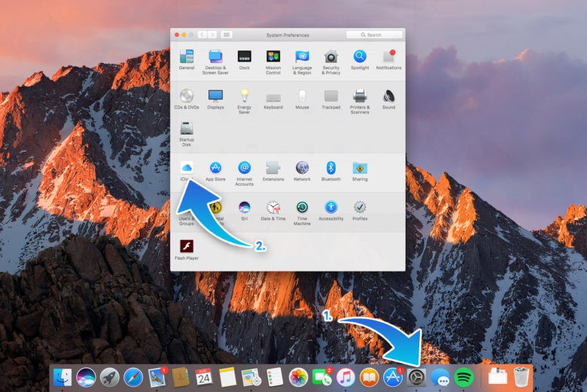Image resolution: width=587 pixels, height=392 pixels.
Task: Open the Trash in the Dock
Action: [x=521, y=376]
